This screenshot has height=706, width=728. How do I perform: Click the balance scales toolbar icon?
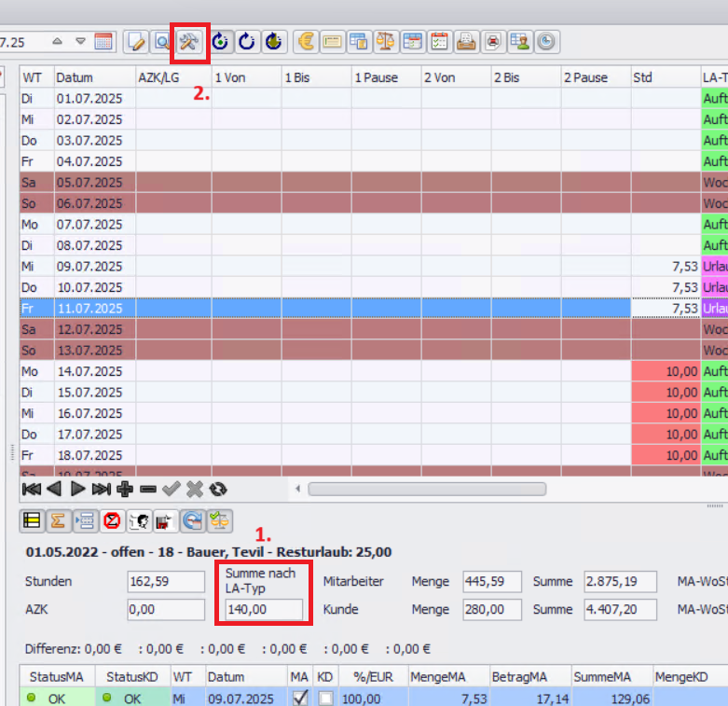tap(385, 41)
